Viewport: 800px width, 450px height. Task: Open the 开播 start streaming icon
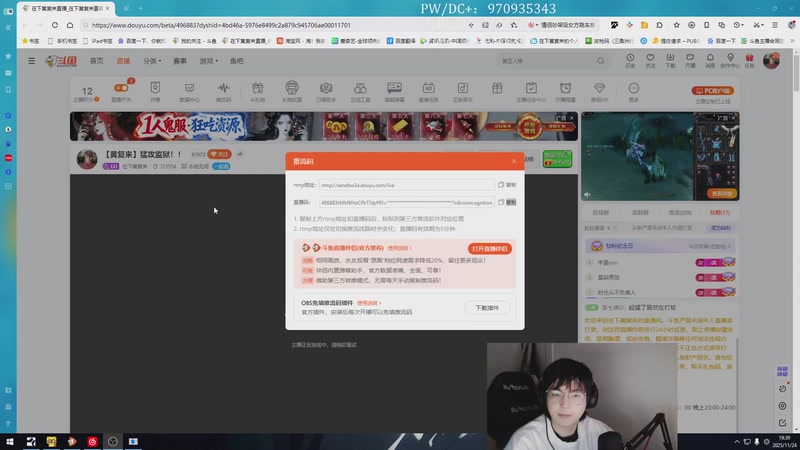point(690,60)
